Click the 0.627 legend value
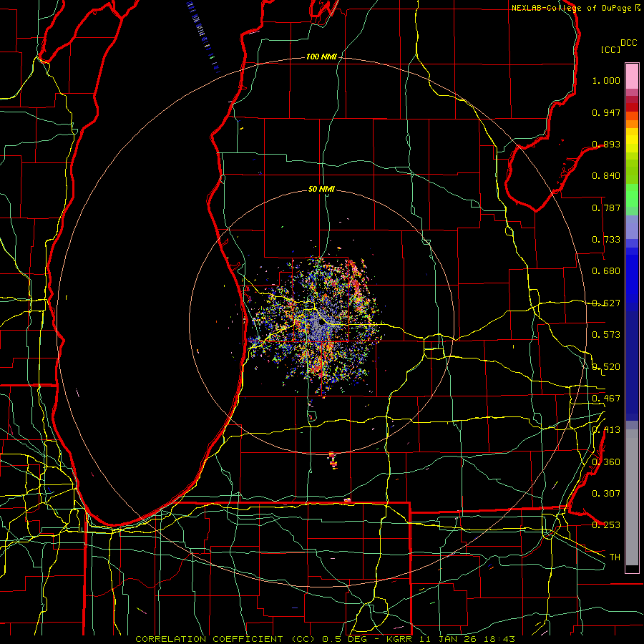The image size is (644, 644). (x=606, y=303)
